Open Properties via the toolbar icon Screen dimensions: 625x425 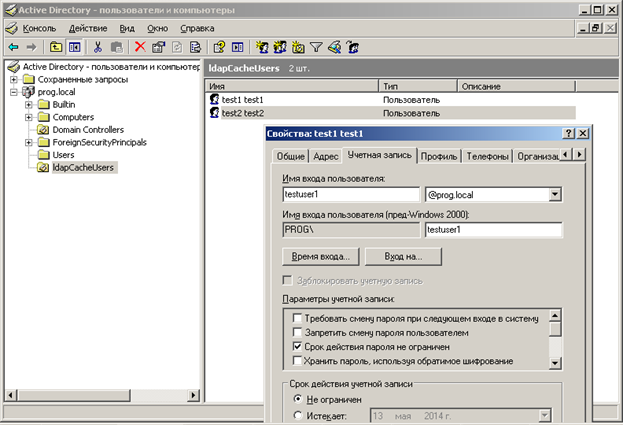pos(159,47)
